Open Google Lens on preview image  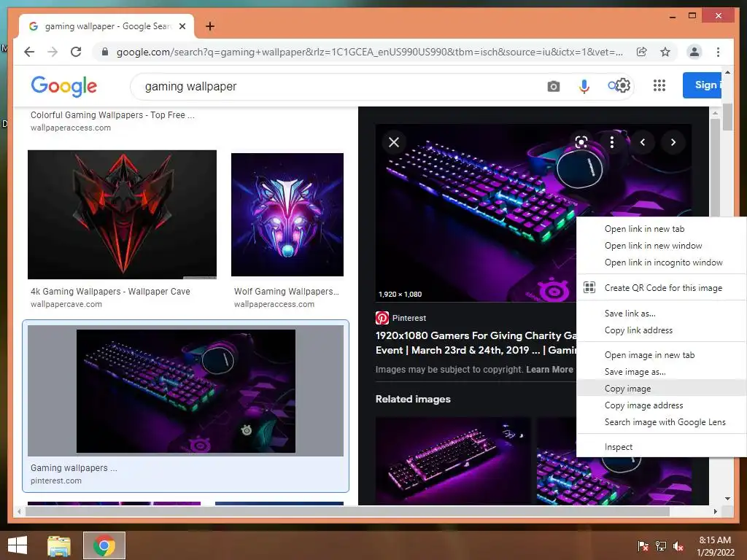[581, 142]
